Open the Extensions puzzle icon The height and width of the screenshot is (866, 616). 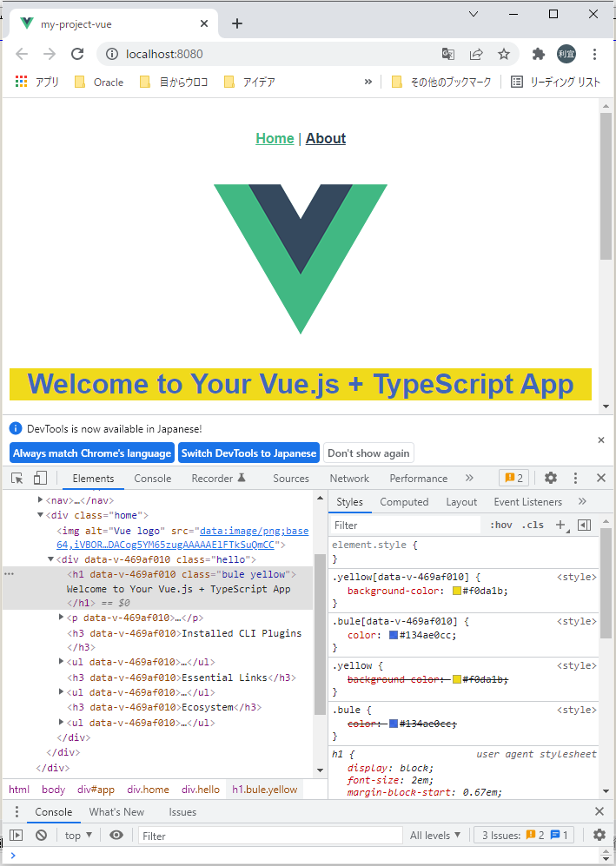coord(538,54)
